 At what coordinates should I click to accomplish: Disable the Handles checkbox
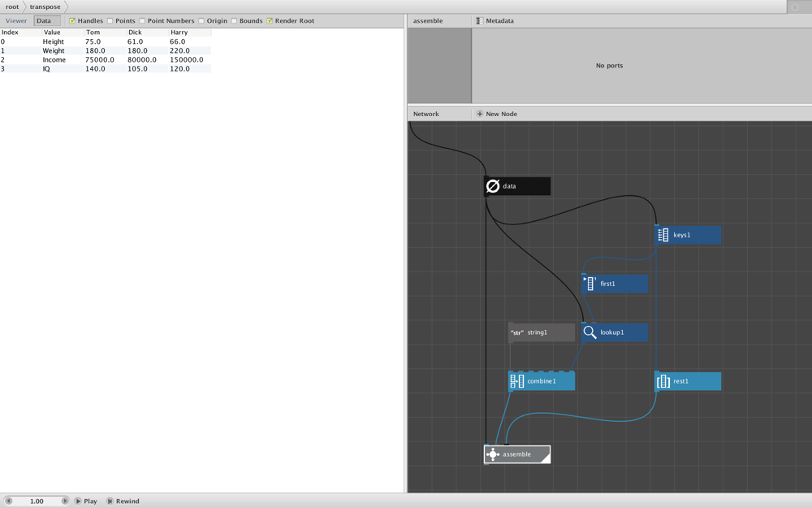(x=72, y=21)
